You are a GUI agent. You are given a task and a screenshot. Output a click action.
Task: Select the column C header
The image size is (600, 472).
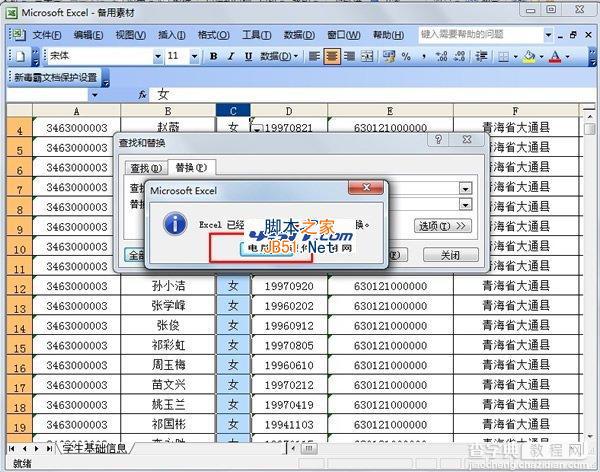click(x=233, y=111)
